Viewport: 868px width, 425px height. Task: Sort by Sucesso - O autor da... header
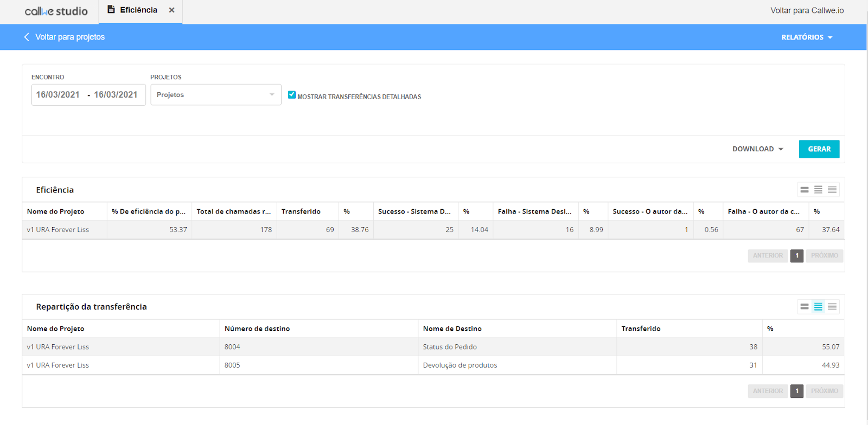click(x=650, y=211)
